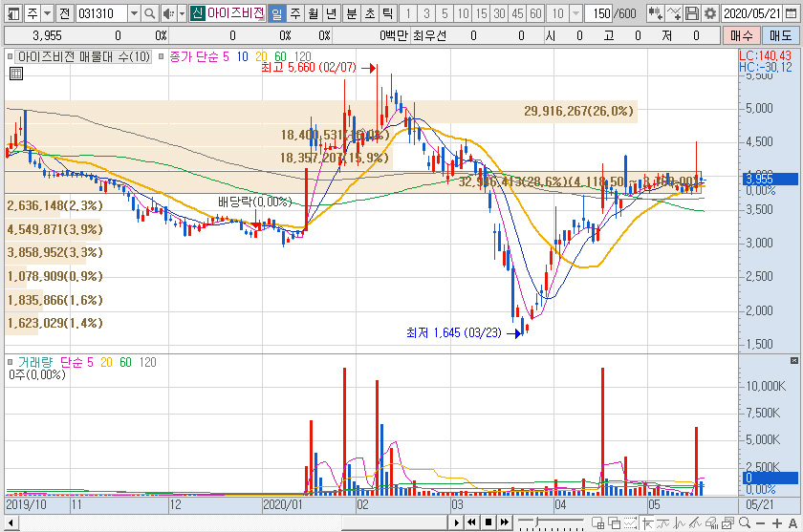Click the chart image copy icon
The width and height of the screenshot is (803, 532).
727,522
